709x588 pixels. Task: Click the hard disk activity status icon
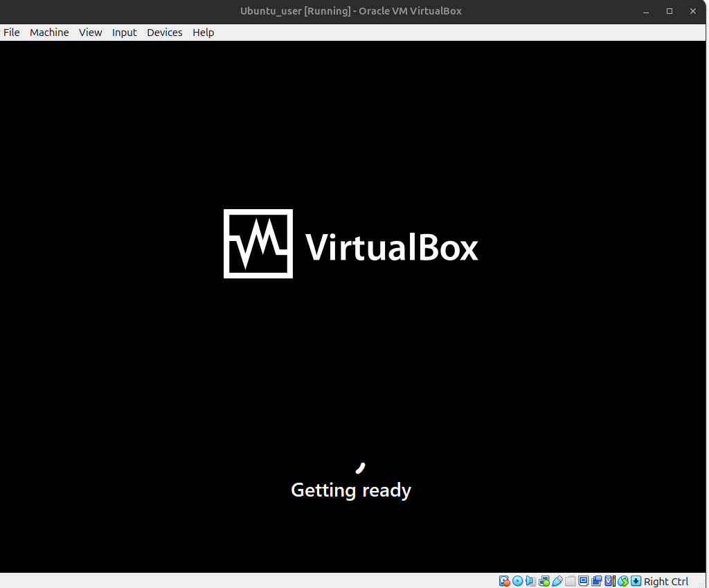(x=505, y=581)
